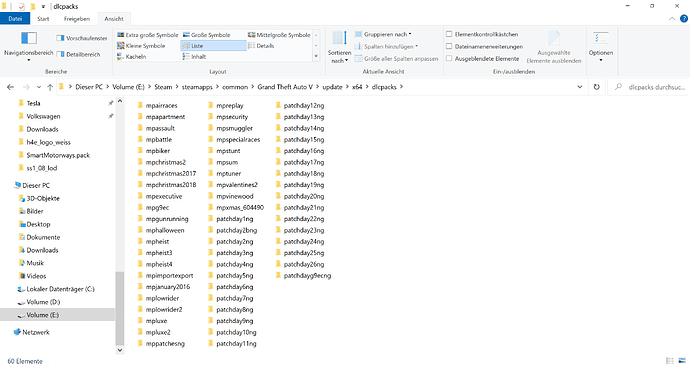Toggle the Detailbereich pane
690x366 pixels.
click(x=78, y=55)
